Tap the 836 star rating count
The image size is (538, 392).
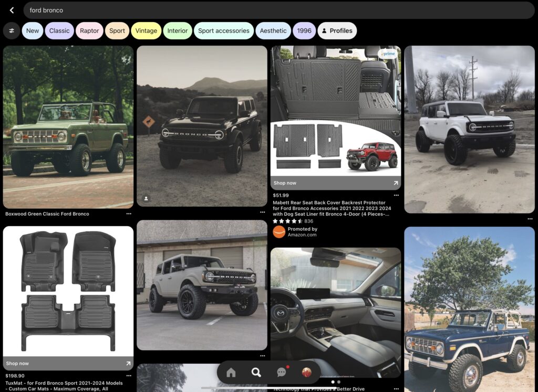308,221
